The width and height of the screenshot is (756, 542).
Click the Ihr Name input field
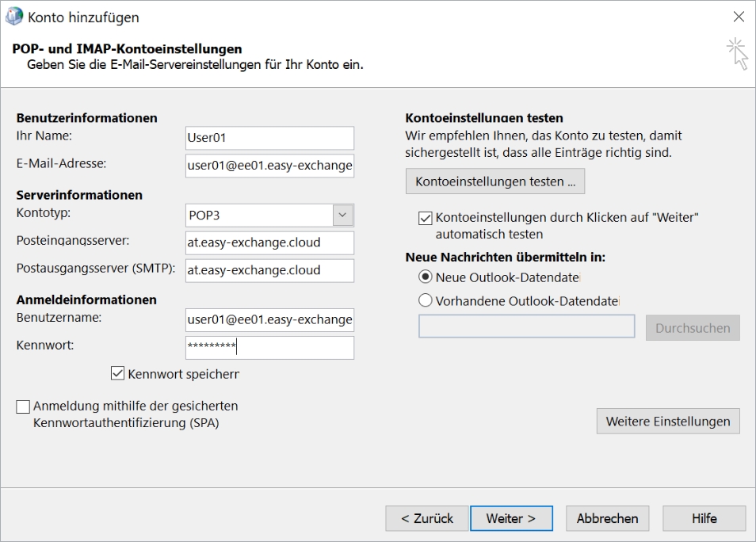(x=269, y=138)
